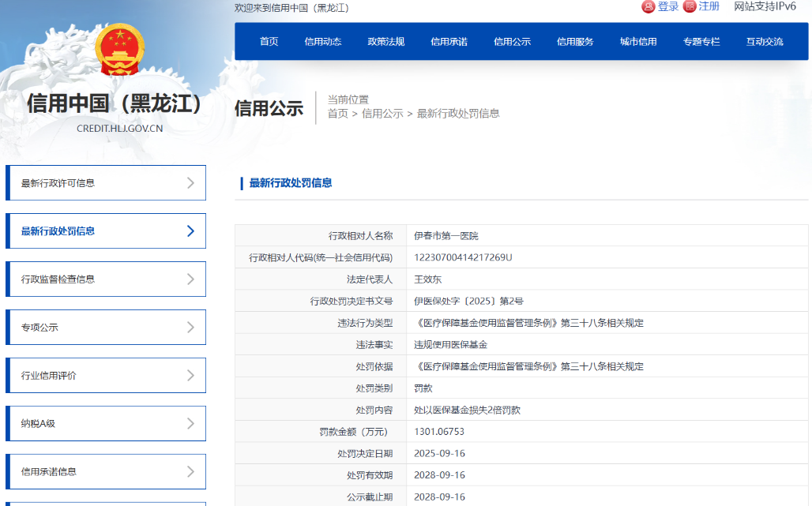Click the login user icon

coord(648,7)
